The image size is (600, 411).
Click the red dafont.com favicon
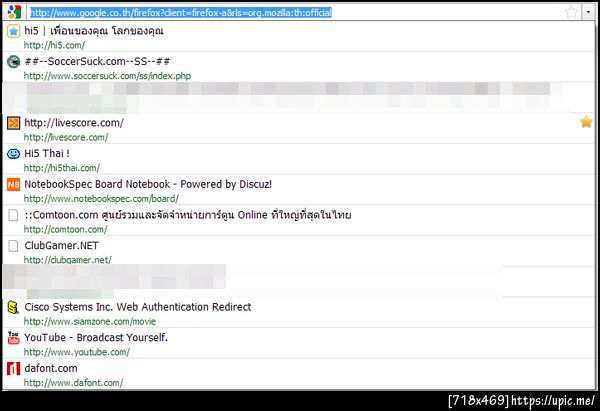[x=13, y=369]
